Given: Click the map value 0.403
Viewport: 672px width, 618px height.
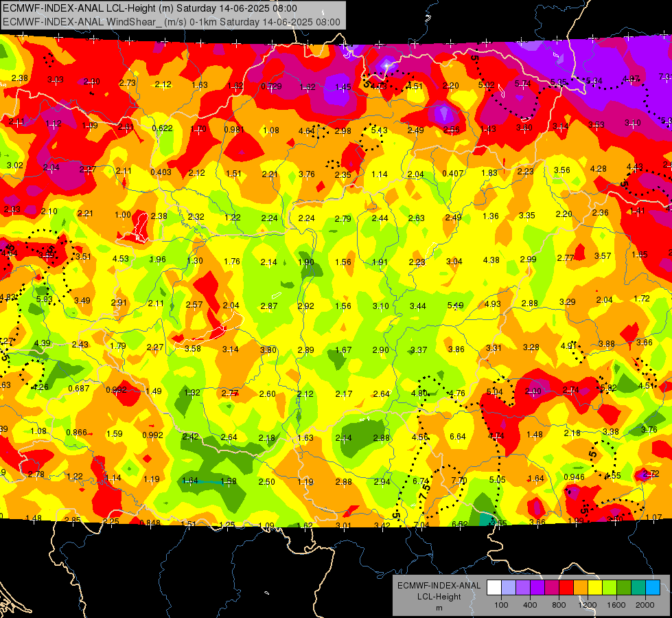Looking at the screenshot, I should pos(161,172).
